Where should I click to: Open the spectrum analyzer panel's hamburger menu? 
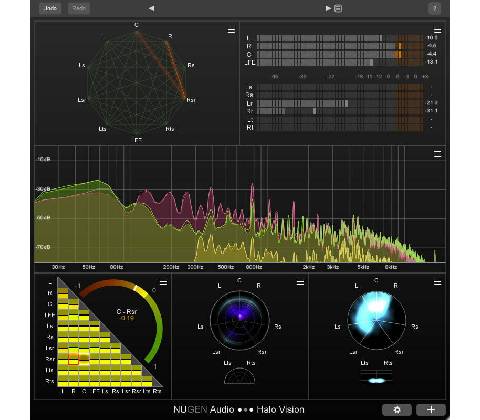tap(437, 154)
